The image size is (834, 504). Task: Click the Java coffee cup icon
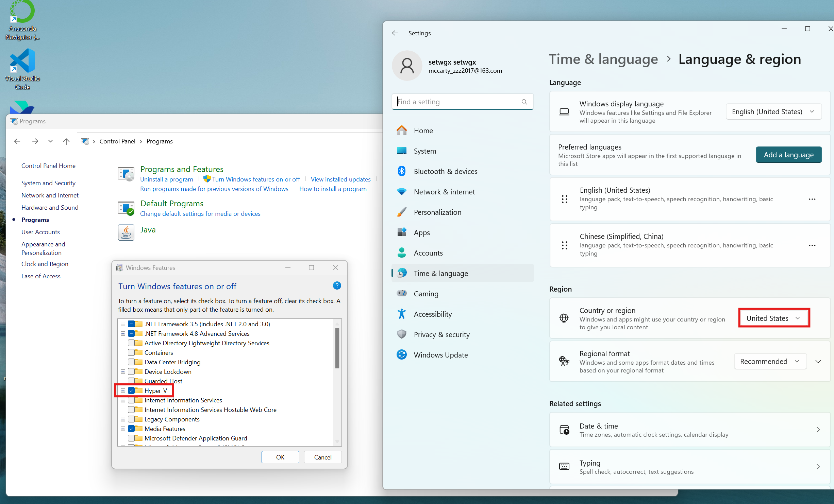coord(126,233)
